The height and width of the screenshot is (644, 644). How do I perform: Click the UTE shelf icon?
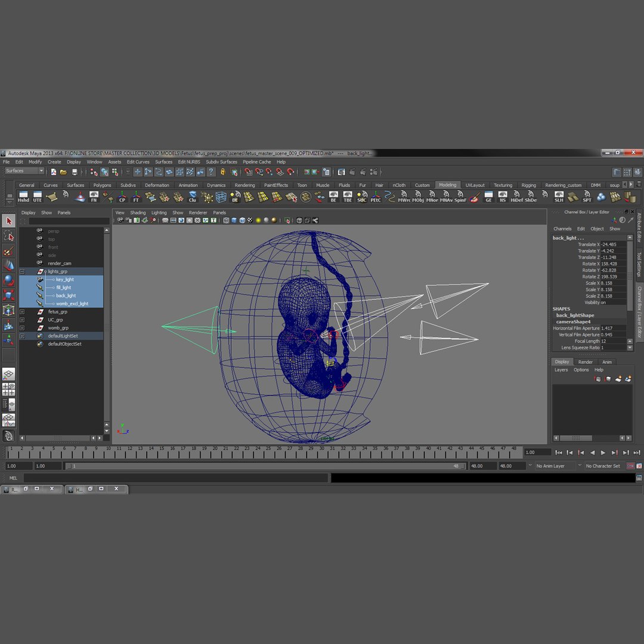[x=38, y=197]
